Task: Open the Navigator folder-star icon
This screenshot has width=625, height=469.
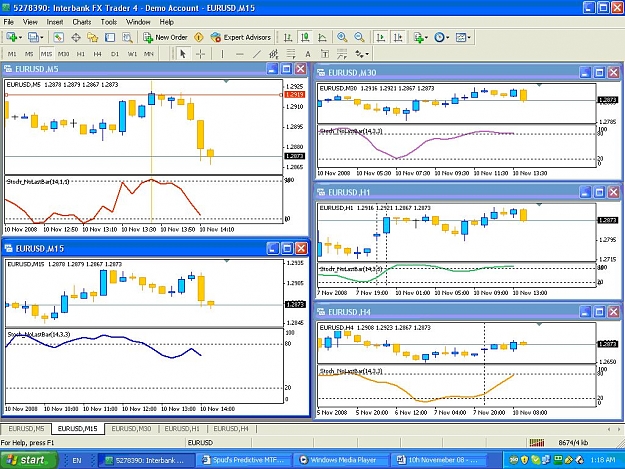Action: (92, 37)
